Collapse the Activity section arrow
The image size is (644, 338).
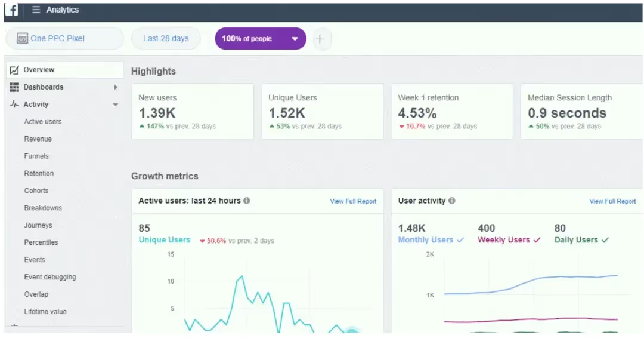coord(116,105)
